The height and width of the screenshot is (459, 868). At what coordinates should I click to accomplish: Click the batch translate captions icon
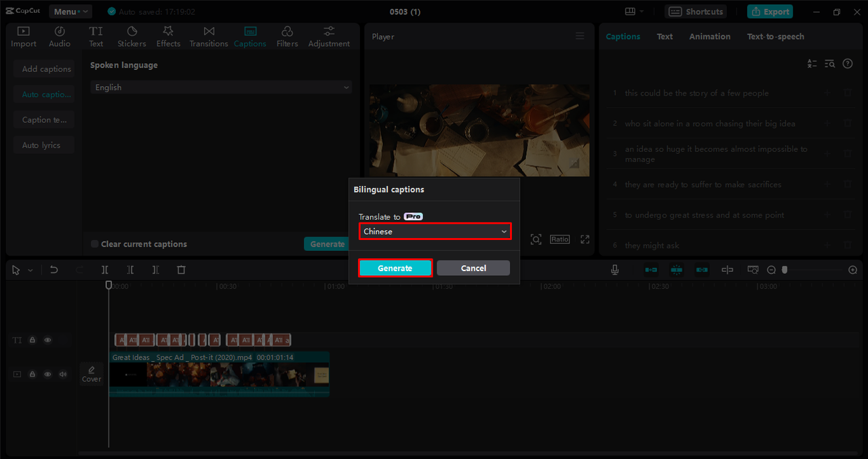pyautogui.click(x=812, y=64)
